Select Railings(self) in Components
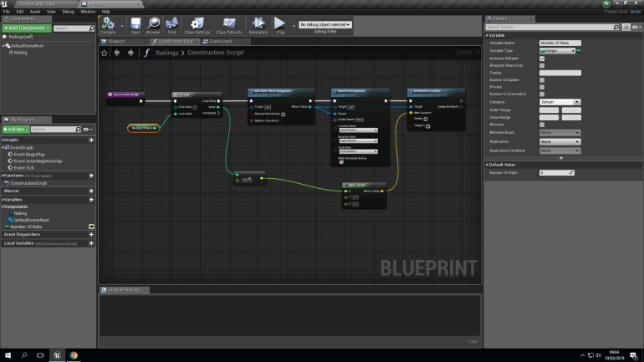This screenshot has width=644, height=362. [x=21, y=37]
